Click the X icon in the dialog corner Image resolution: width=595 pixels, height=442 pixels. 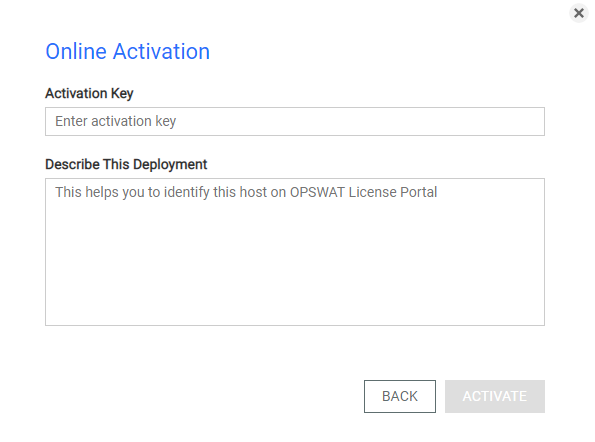578,13
